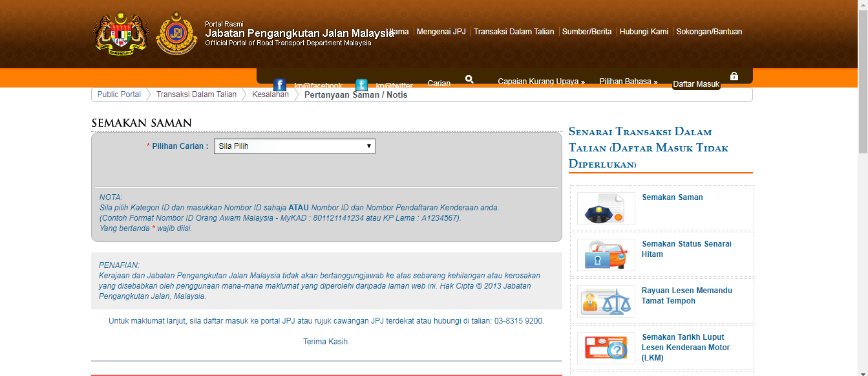Open the Semakan Status Senarai Hitam link
This screenshot has height=376, width=868.
tap(686, 249)
